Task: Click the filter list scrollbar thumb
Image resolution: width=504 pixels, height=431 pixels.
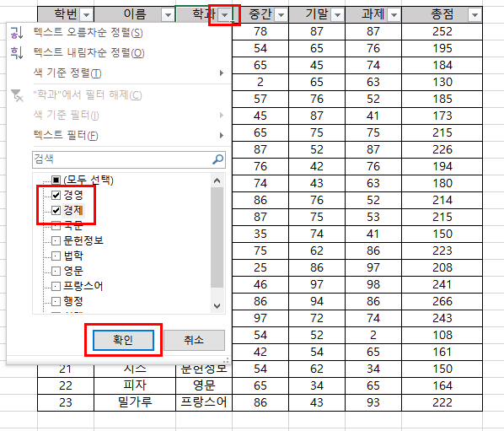Action: coord(217,237)
